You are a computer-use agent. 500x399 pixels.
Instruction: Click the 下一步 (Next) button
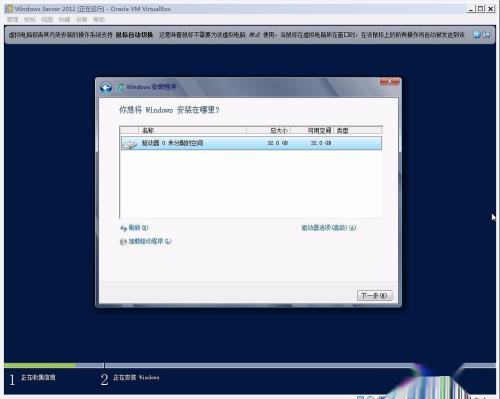pyautogui.click(x=374, y=295)
